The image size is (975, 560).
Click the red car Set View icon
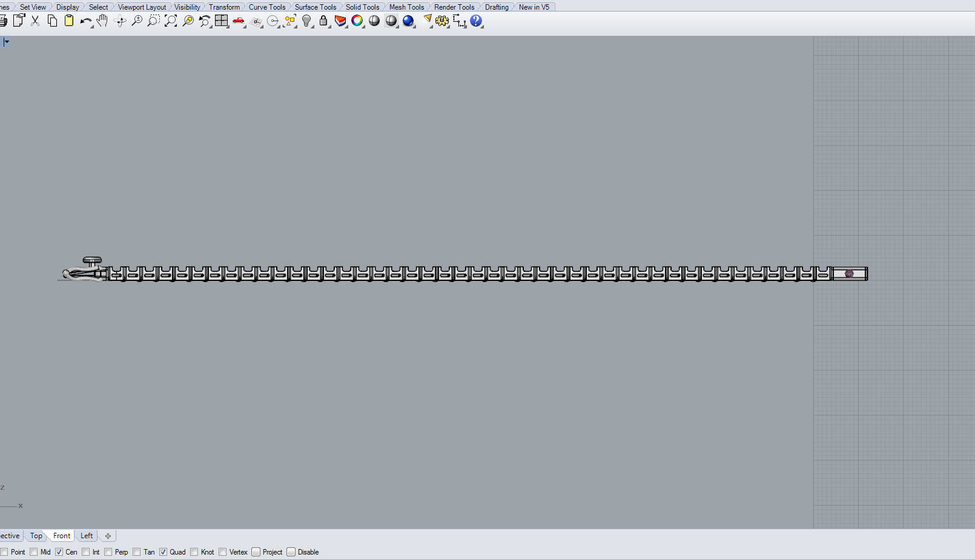coord(239,21)
